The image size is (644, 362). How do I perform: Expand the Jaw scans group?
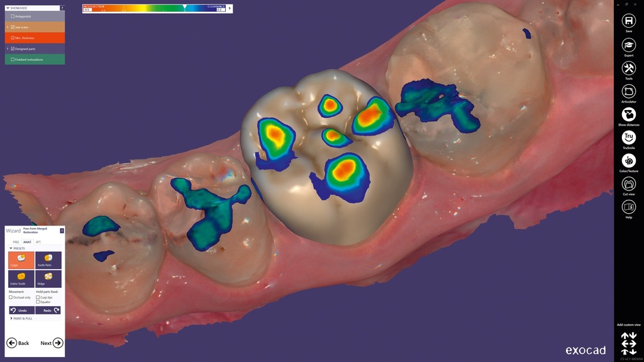coord(8,27)
